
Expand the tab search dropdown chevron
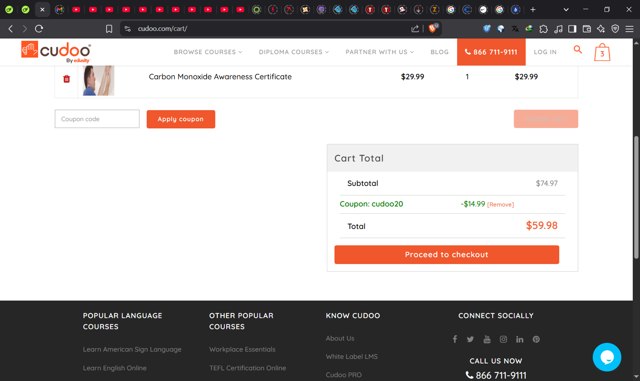point(566,9)
